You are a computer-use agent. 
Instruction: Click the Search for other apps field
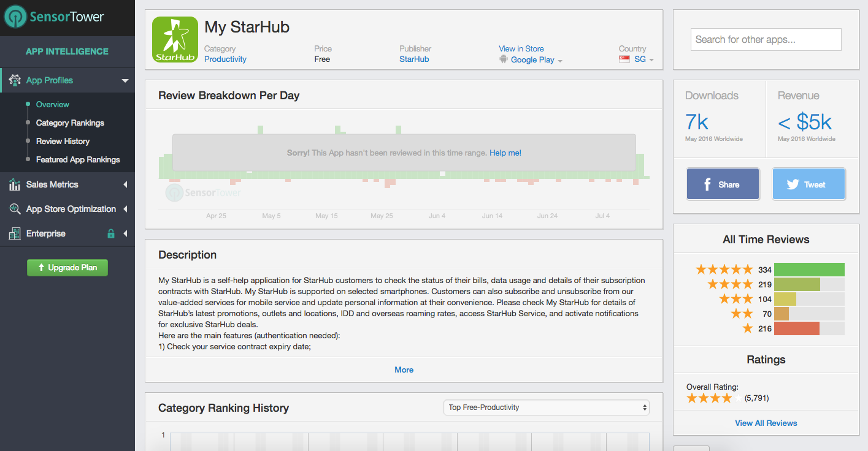pos(766,40)
